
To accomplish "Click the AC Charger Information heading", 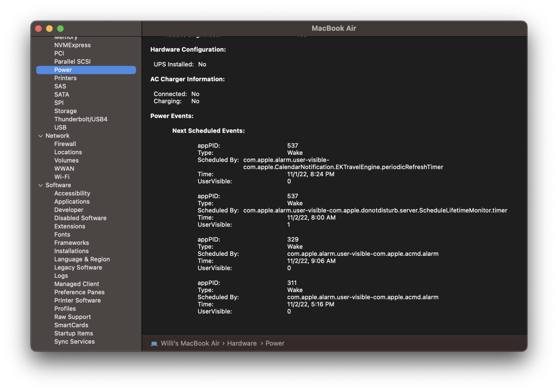I will [x=187, y=79].
